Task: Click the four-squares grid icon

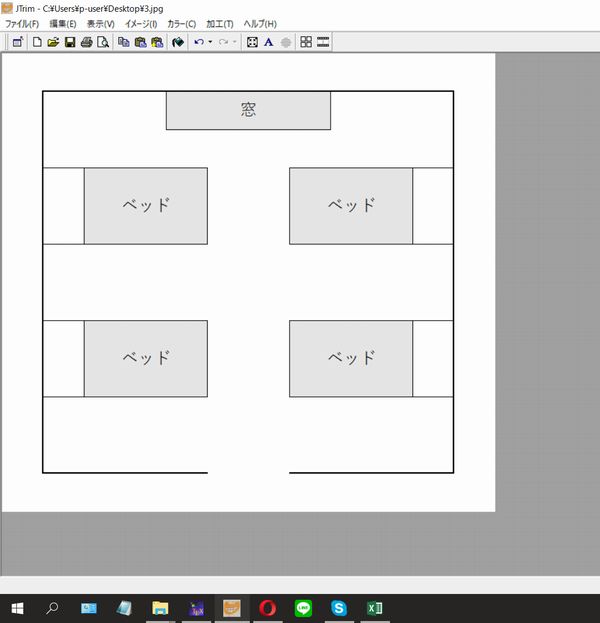Action: click(306, 42)
